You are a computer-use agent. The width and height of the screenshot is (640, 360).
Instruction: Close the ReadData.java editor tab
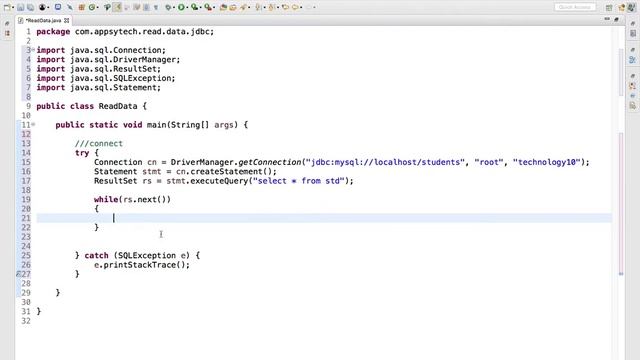point(67,20)
